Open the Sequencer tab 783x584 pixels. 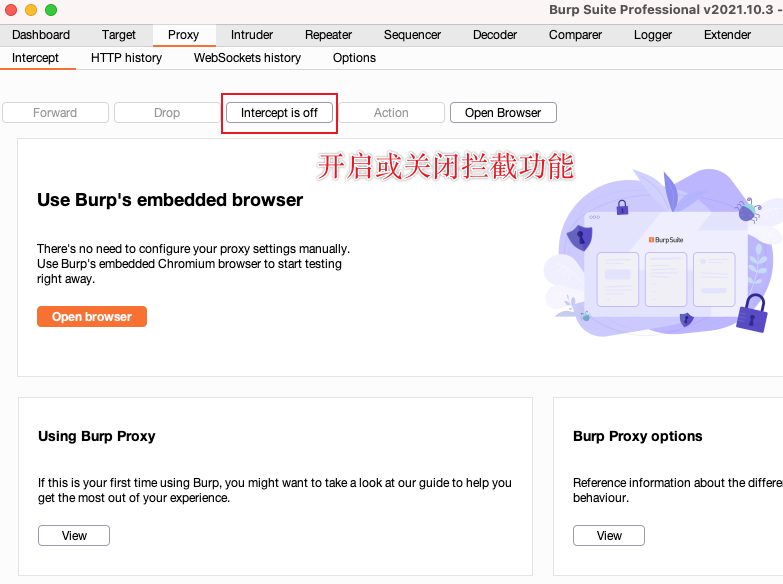click(x=412, y=35)
